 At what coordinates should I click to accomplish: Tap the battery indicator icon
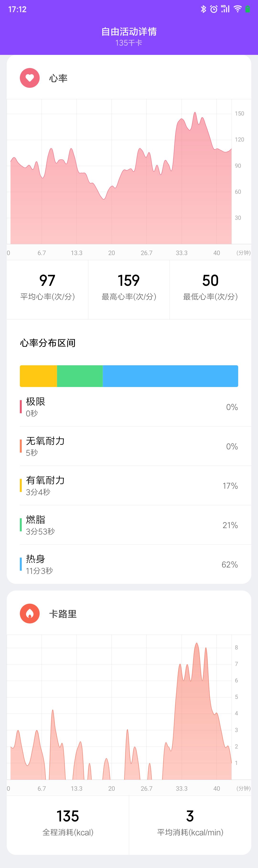pos(248,10)
